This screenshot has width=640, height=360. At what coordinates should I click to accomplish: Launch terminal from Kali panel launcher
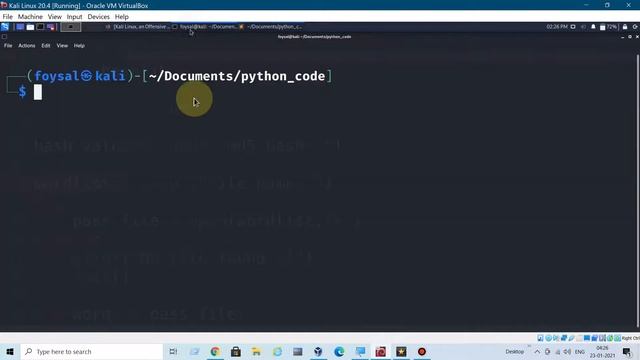coord(40,27)
